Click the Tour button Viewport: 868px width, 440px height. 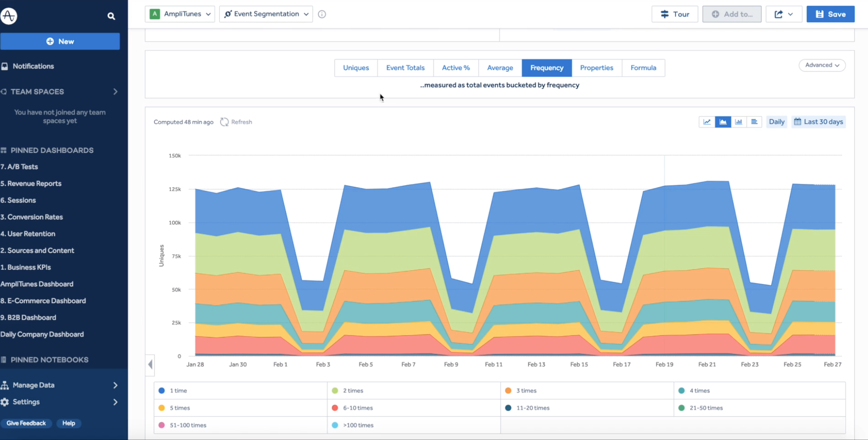tap(675, 14)
